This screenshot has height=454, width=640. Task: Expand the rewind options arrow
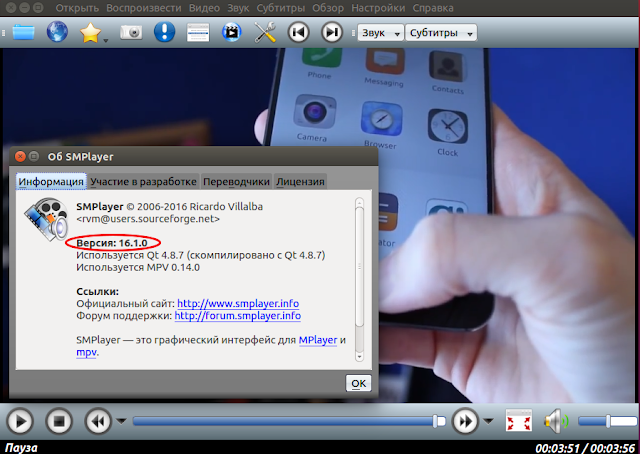coord(121,421)
